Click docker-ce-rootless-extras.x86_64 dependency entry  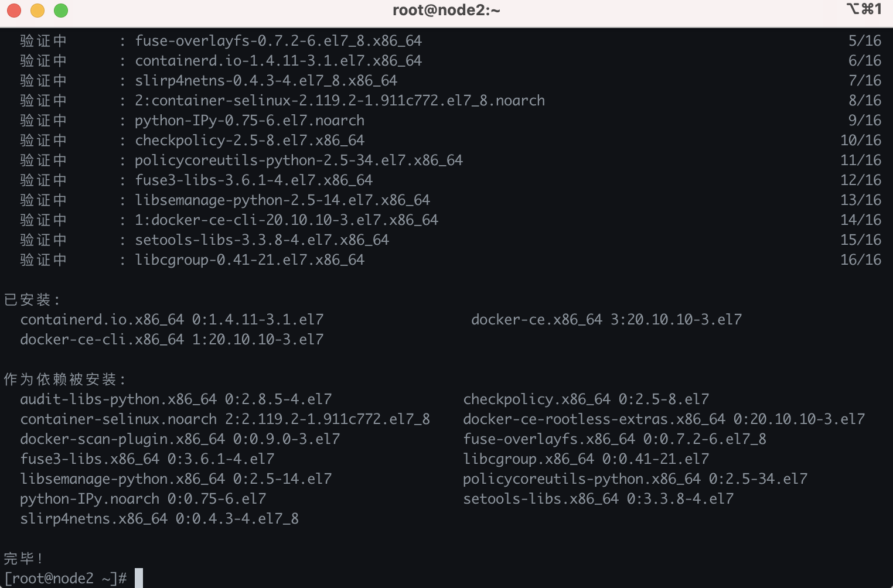(x=664, y=419)
